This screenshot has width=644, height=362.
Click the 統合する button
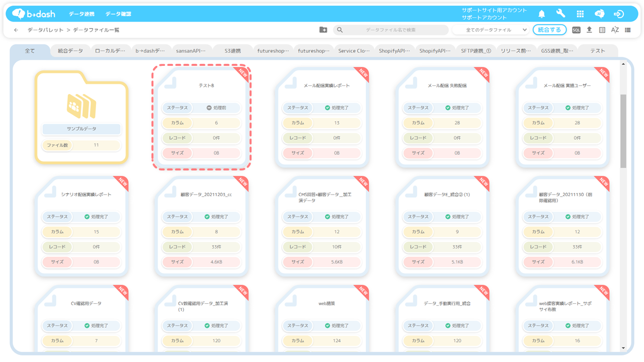[549, 30]
